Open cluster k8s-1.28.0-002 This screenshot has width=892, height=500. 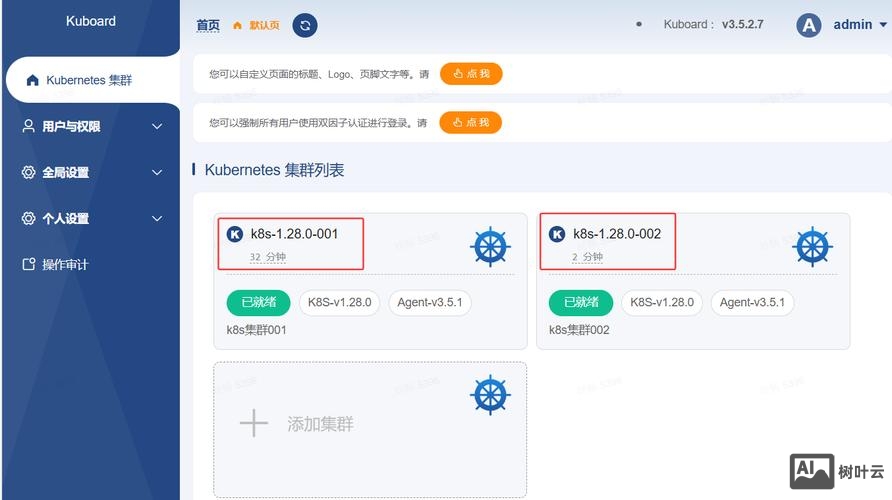click(617, 234)
